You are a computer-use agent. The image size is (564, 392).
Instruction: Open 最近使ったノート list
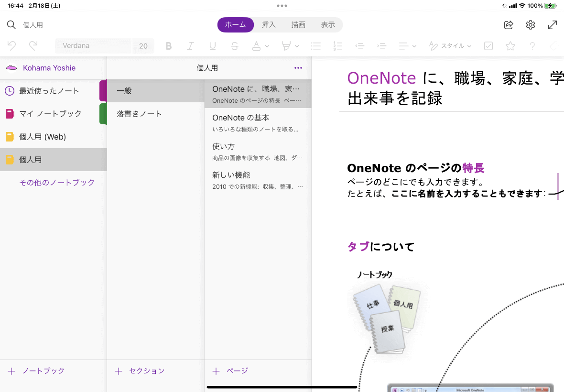[53, 91]
